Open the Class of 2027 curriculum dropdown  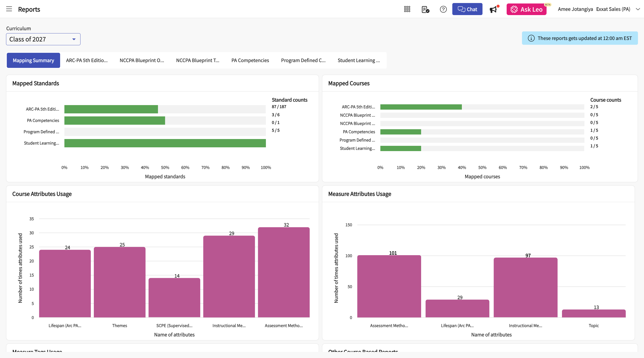point(43,39)
